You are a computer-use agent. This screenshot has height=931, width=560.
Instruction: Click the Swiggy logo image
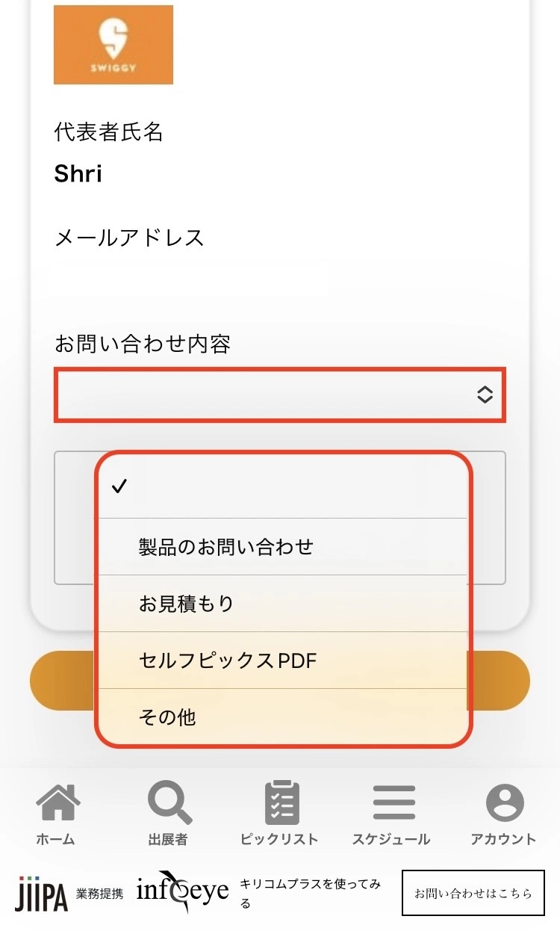113,45
